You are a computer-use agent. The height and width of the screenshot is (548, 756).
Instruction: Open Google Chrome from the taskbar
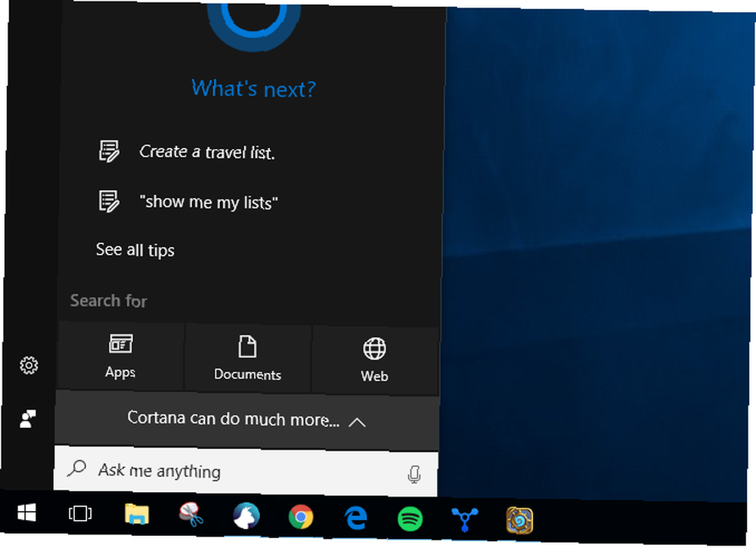[301, 518]
